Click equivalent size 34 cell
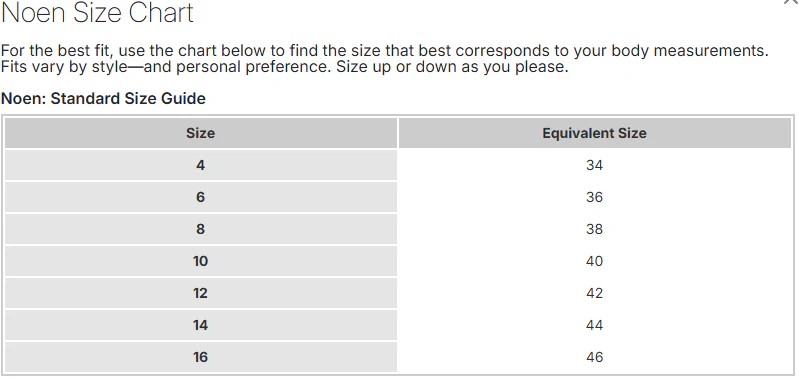This screenshot has width=799, height=379. coord(594,165)
